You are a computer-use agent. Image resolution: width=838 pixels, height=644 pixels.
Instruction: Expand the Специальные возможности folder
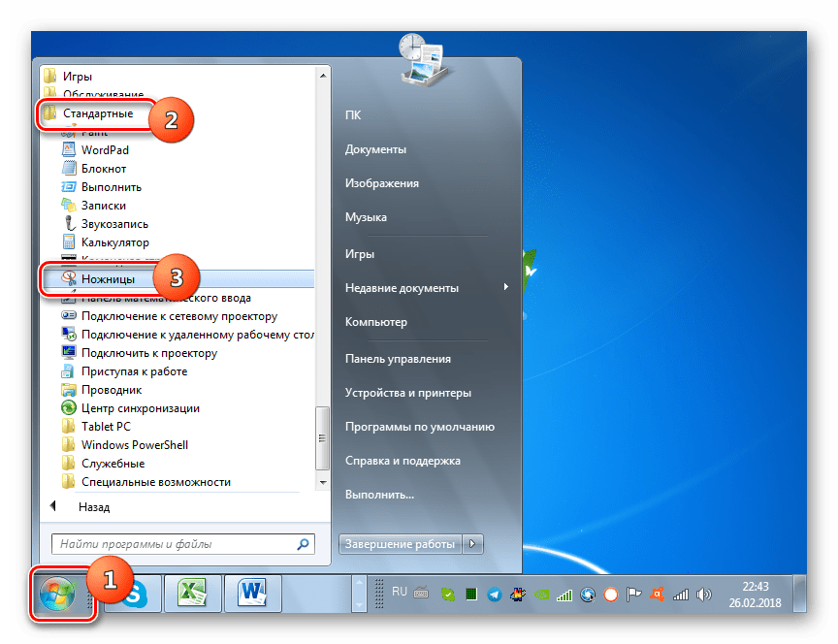tap(155, 482)
